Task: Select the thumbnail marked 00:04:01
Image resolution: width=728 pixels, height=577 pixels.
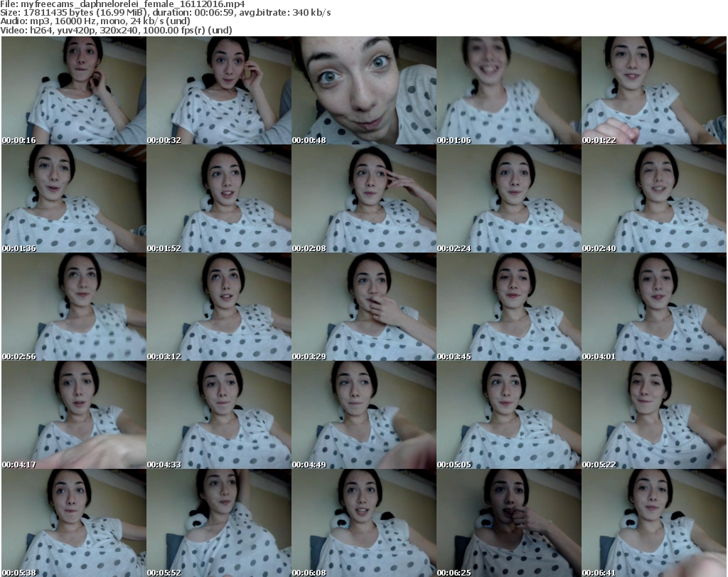Action: pos(653,307)
